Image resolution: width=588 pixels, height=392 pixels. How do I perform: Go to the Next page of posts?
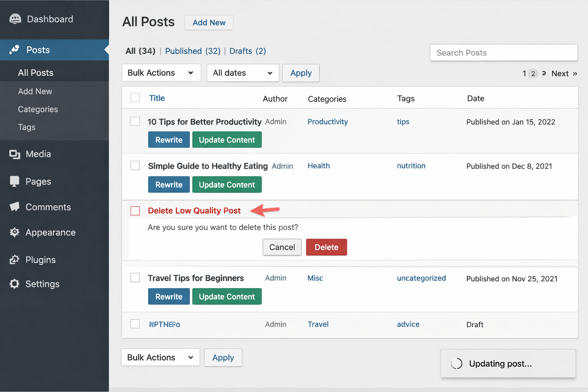pyautogui.click(x=563, y=73)
